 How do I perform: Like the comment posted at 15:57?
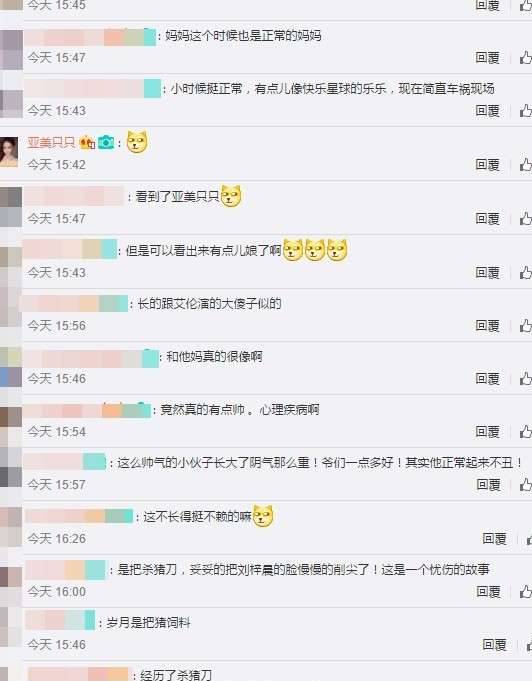(526, 485)
